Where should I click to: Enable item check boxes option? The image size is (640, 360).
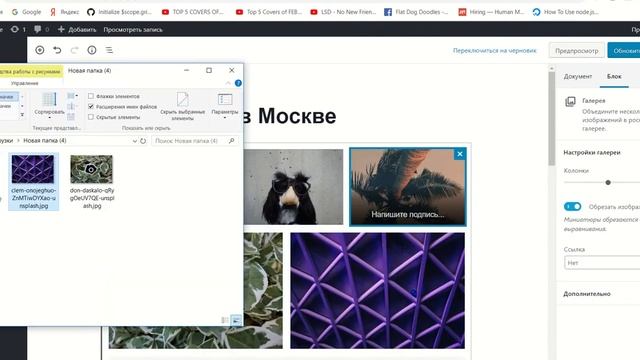click(x=91, y=96)
